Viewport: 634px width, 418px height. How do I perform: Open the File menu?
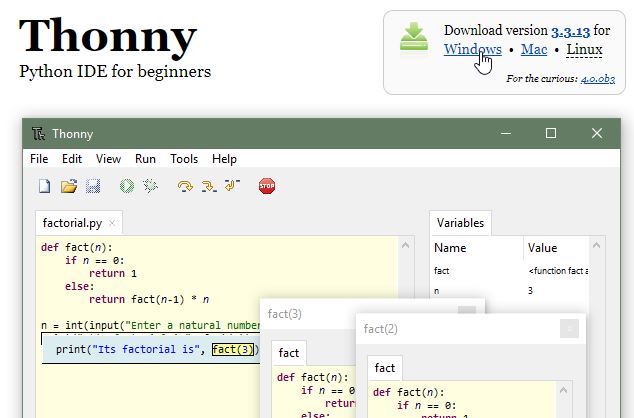39,159
